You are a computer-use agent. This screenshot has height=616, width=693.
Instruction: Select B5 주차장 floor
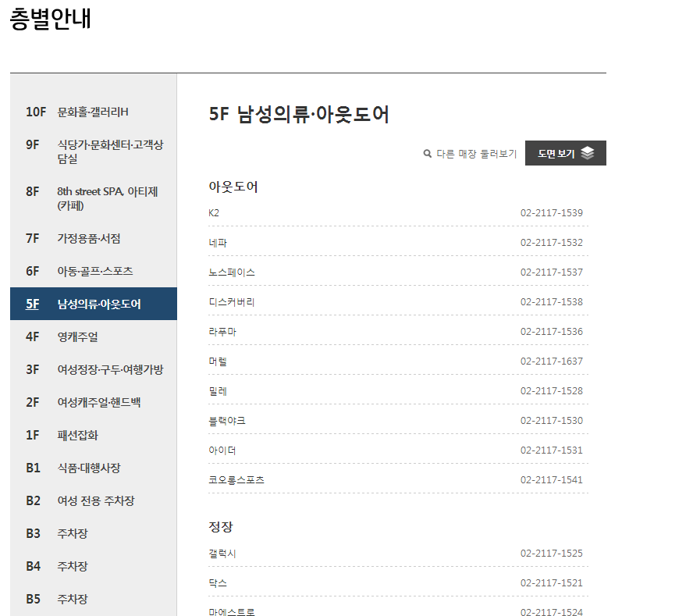[x=93, y=599]
